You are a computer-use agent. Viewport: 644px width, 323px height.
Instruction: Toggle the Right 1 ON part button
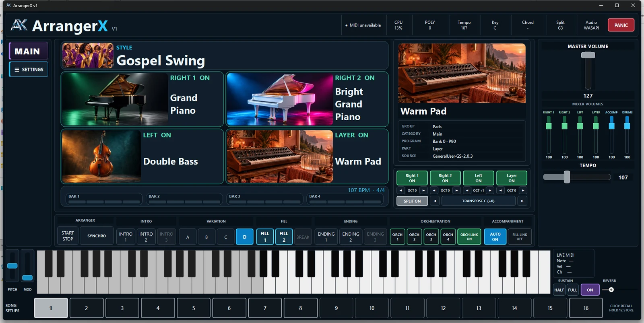412,178
